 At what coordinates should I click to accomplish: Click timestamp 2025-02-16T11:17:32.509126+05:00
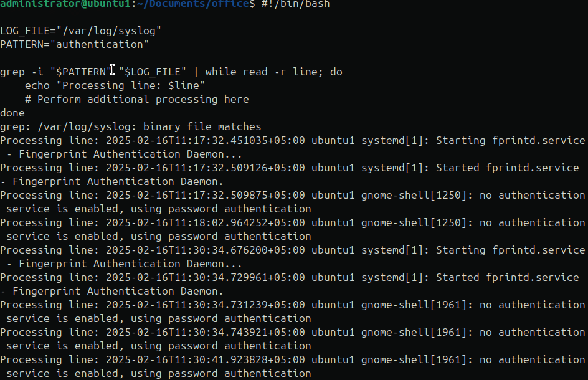pos(206,168)
